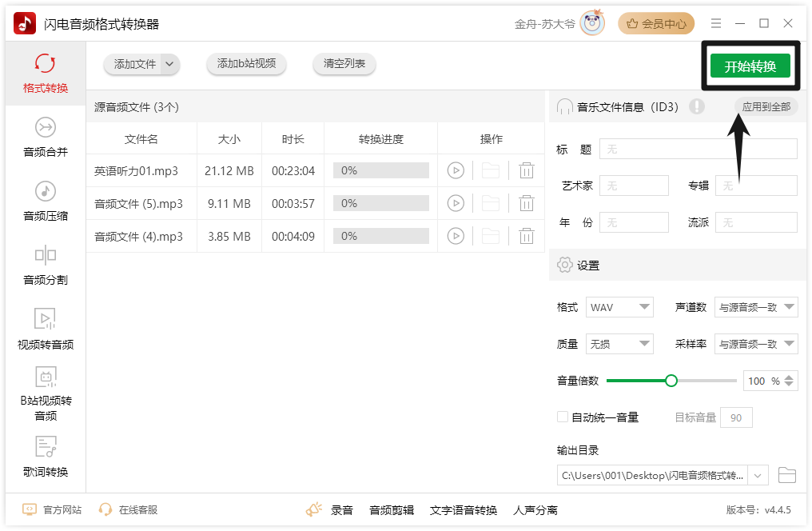Click username 金舟-苏大爷
This screenshot has width=812, height=531.
tap(545, 24)
